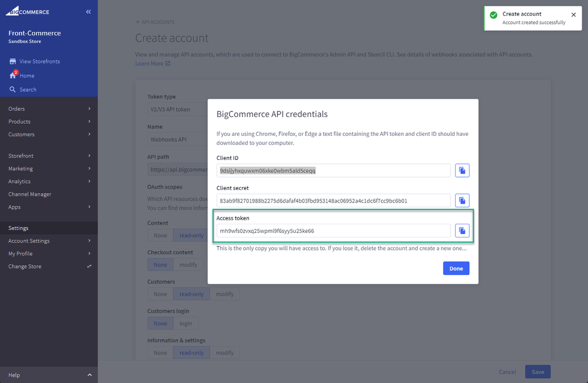Click Done in the credentials dialog
This screenshot has height=383, width=588.
tap(456, 268)
